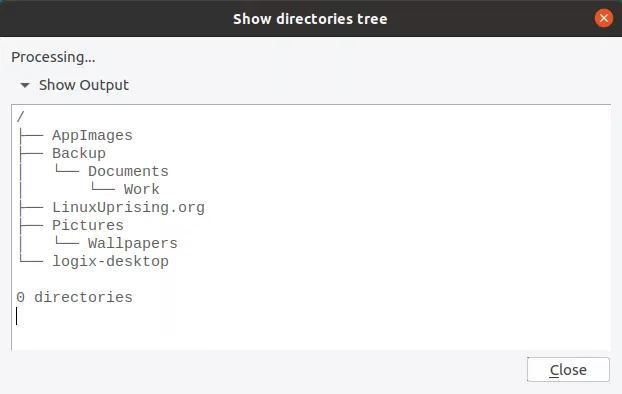Click the 'Processing...' status label
This screenshot has width=622, height=394.
pos(53,57)
